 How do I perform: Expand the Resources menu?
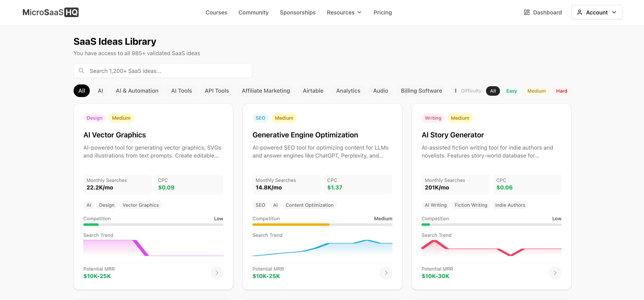[x=344, y=12]
